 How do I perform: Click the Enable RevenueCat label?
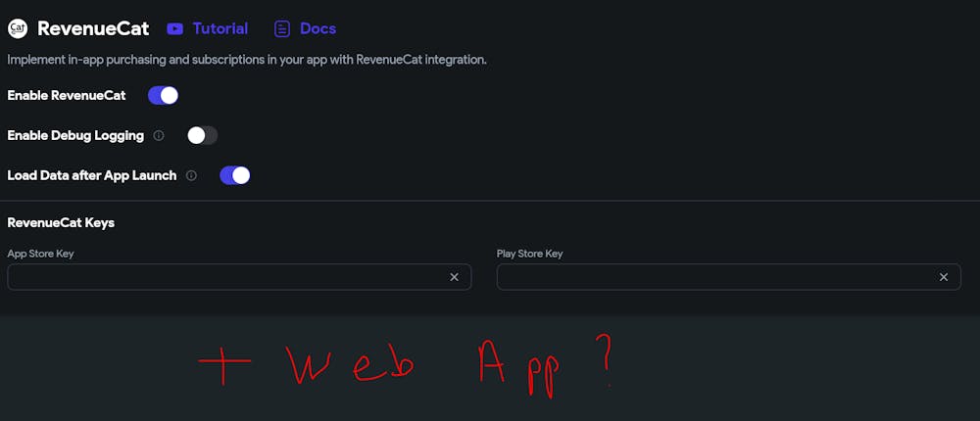coord(67,96)
